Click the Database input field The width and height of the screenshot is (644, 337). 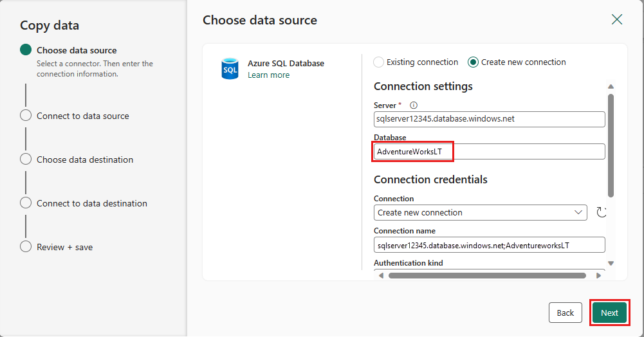tap(489, 151)
